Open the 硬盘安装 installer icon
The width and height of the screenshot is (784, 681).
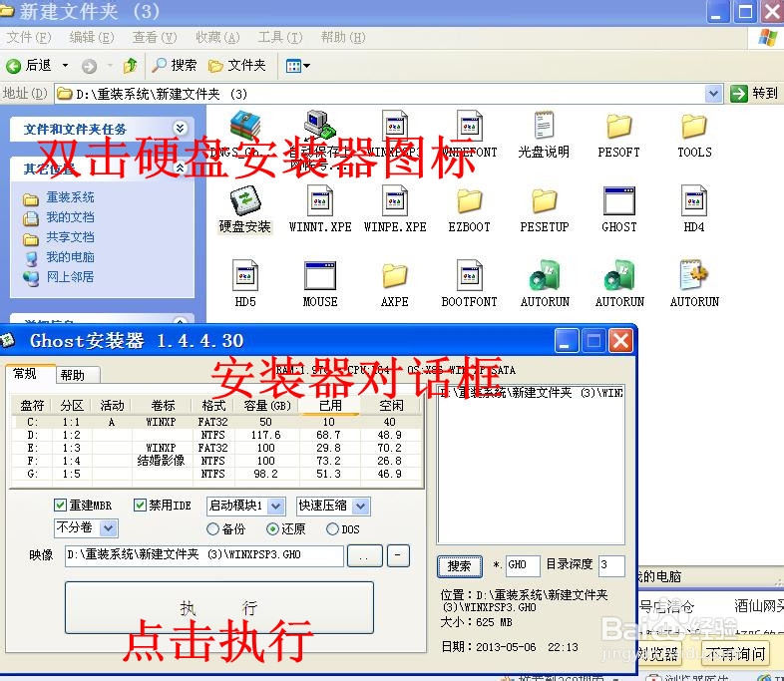click(244, 203)
